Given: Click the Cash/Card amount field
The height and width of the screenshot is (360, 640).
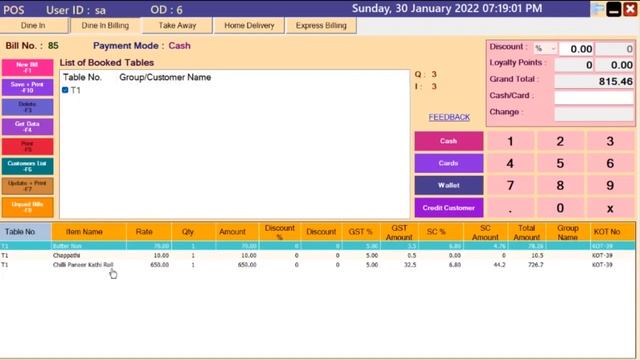Looking at the screenshot, I should coord(594,97).
